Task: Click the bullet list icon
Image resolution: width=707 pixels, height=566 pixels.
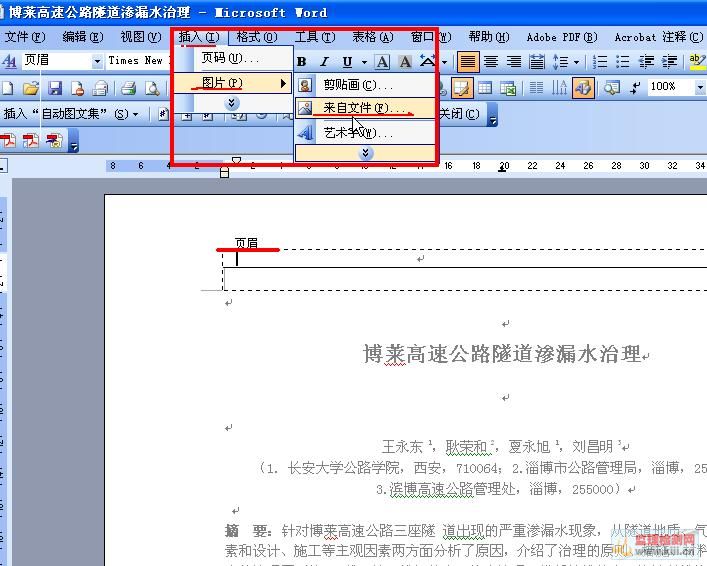Action: click(x=623, y=62)
